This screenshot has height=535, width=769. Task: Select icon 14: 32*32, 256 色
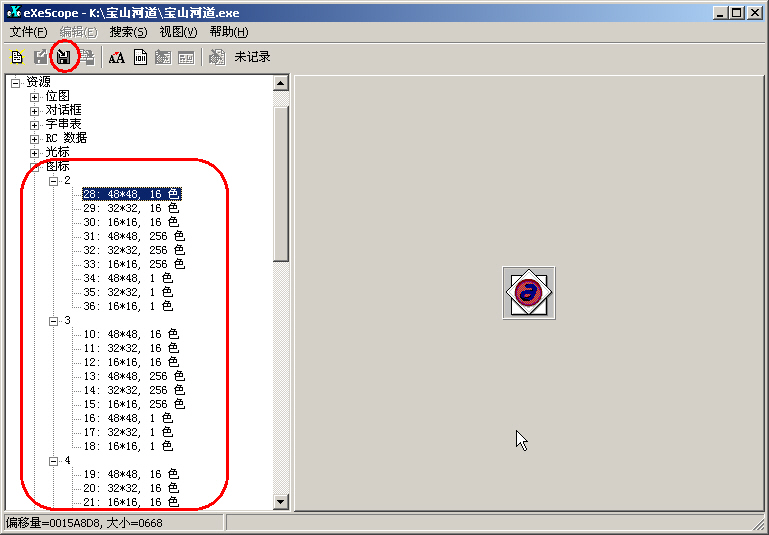(134, 390)
